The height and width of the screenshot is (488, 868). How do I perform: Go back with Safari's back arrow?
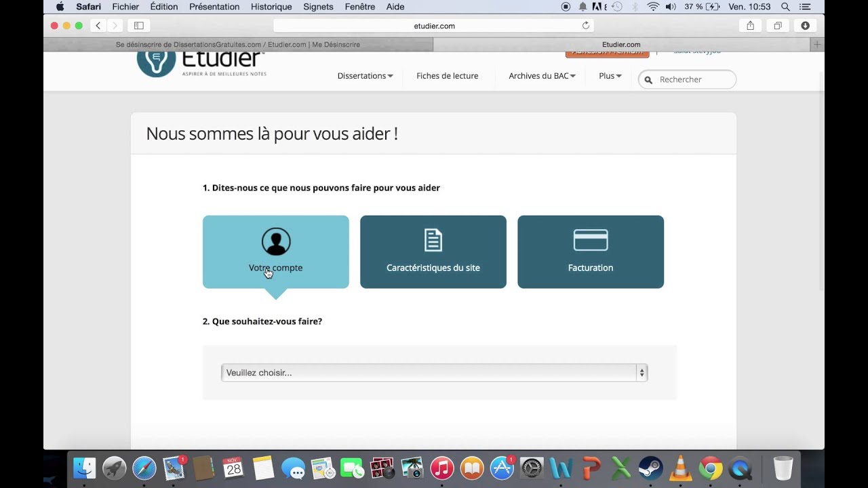click(98, 26)
